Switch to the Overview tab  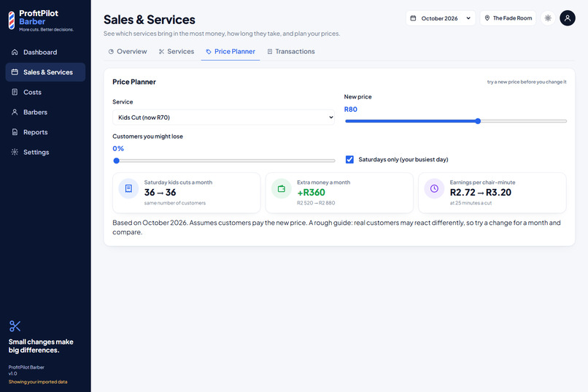[128, 51]
